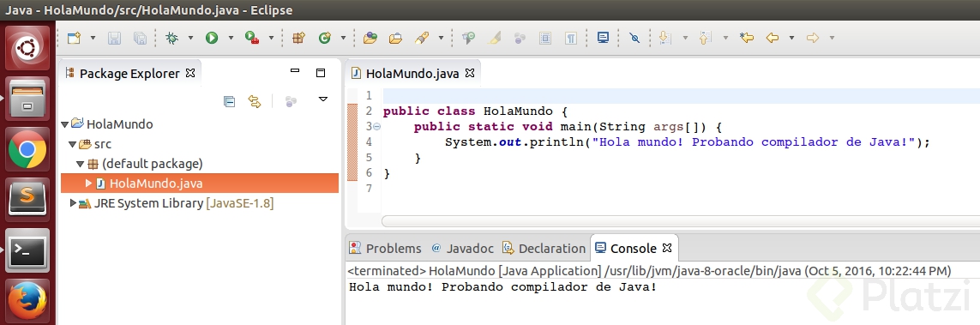Toggle Mark Occurrences highlighter icon
980x325 pixels.
[495, 38]
